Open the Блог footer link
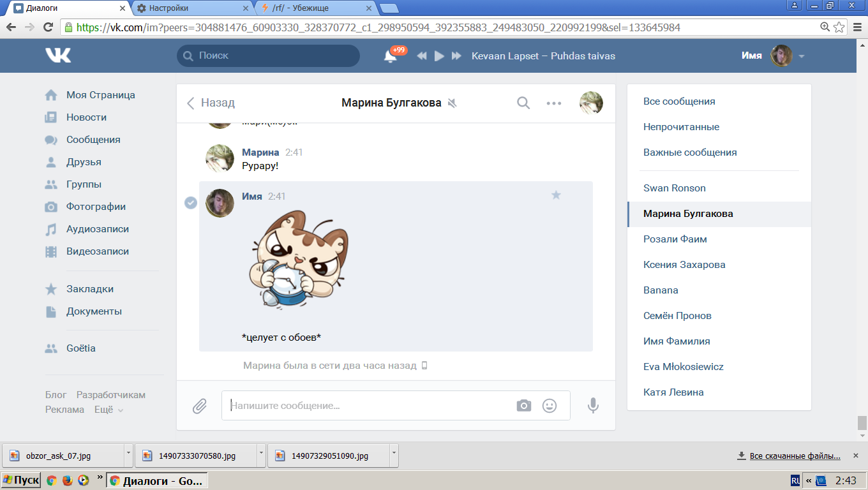 pos(56,395)
